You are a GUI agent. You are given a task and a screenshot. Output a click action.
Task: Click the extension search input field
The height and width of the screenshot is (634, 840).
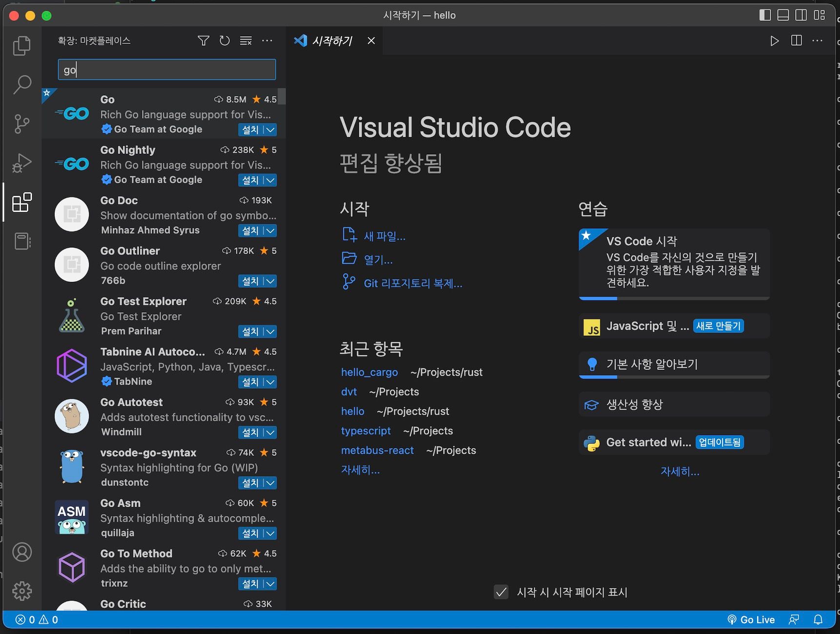click(x=167, y=70)
